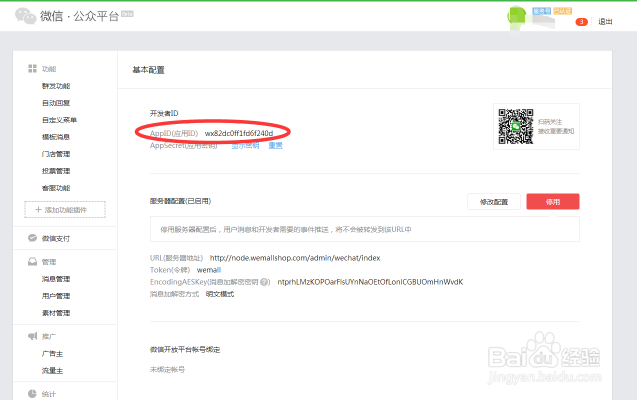Open 用户管理 in the sidebar

56,296
